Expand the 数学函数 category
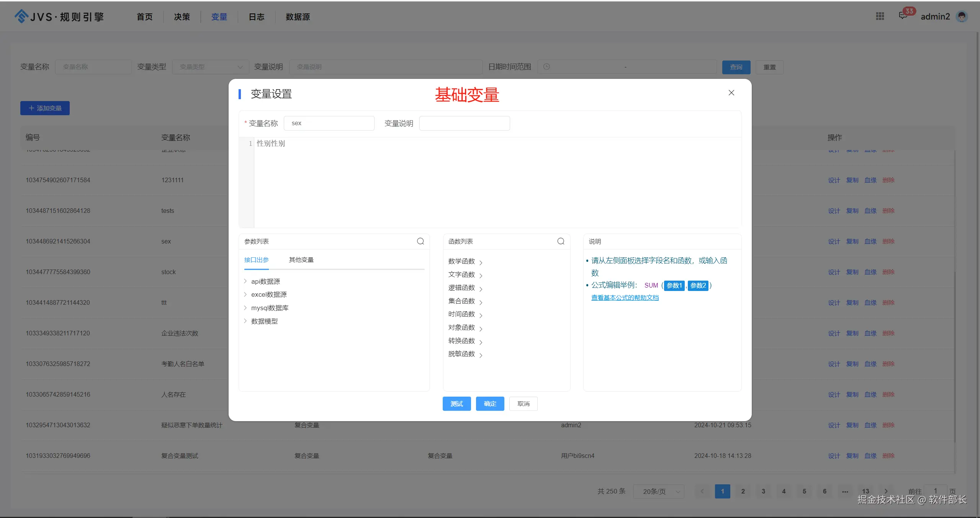 click(465, 261)
